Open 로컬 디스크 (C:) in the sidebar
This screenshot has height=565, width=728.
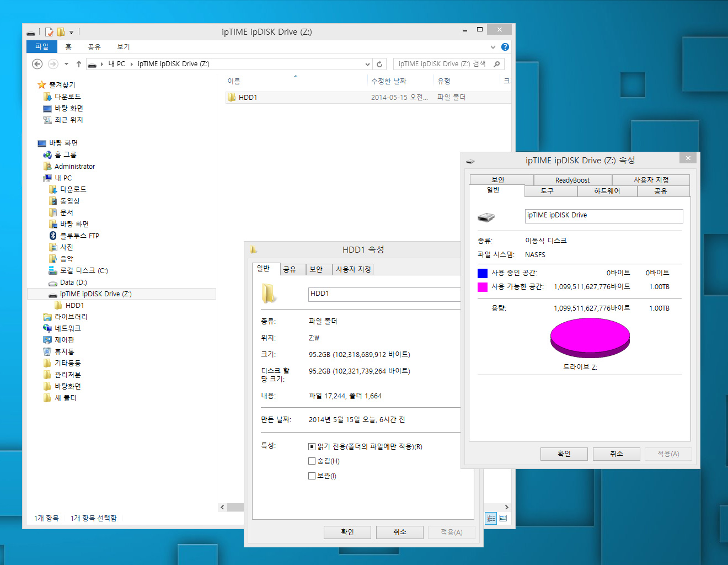78,270
